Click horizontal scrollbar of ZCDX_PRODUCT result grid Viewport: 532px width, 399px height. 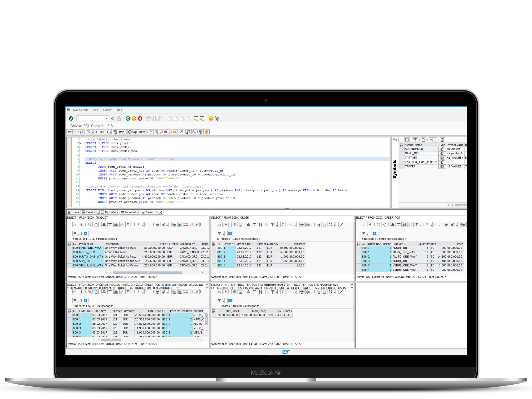tap(147, 272)
